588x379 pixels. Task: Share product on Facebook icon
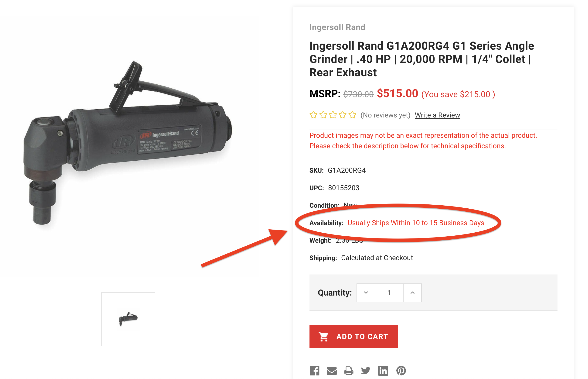pyautogui.click(x=314, y=370)
